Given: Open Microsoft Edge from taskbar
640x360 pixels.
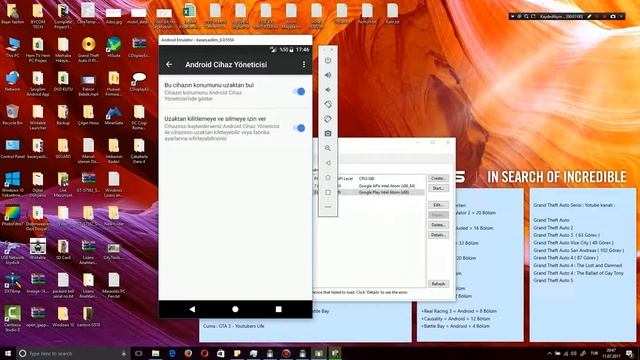Looking at the screenshot, I should point(172,353).
